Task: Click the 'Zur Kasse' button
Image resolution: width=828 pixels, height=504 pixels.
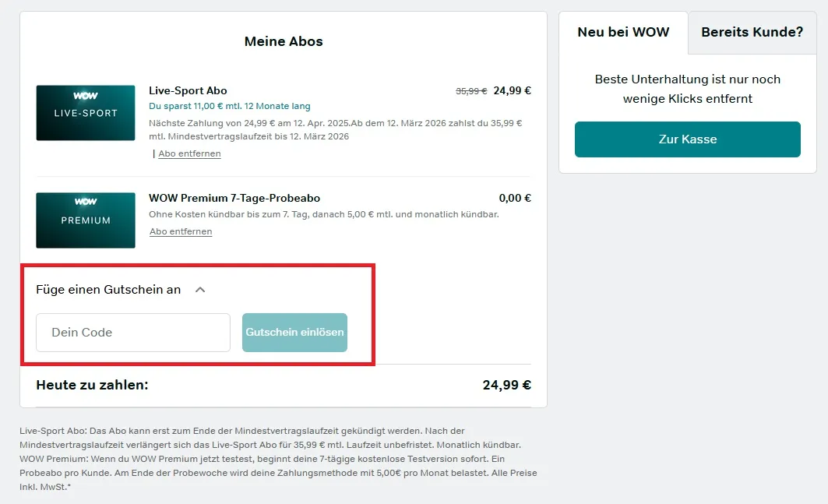Action: 686,139
